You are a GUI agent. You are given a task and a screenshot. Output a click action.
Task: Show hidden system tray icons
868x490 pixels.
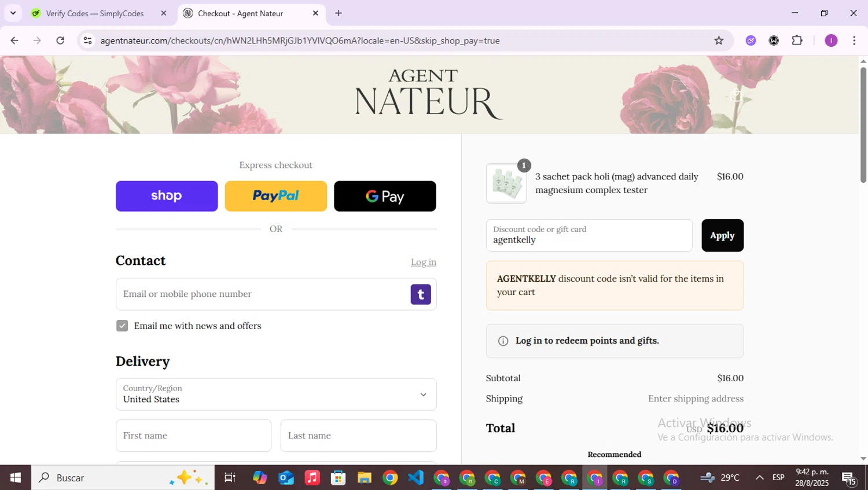759,478
